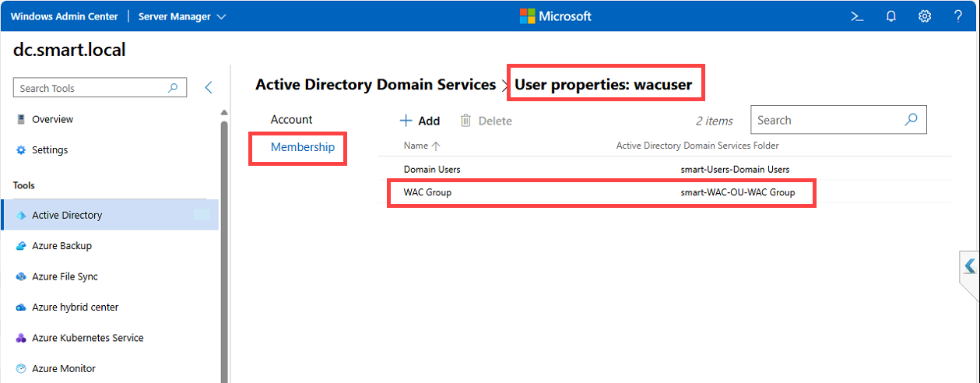Click the Microsoft logo
This screenshot has width=980, height=383.
(555, 16)
